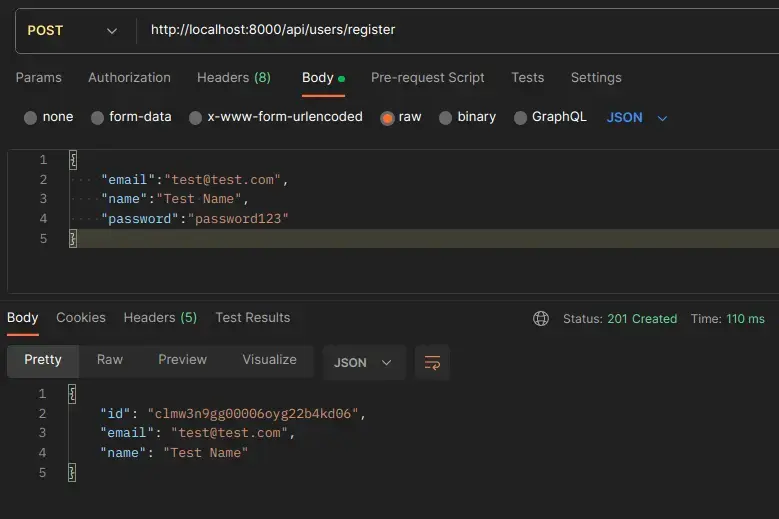779x519 pixels.
Task: Switch to the Params tab
Action: (39, 78)
